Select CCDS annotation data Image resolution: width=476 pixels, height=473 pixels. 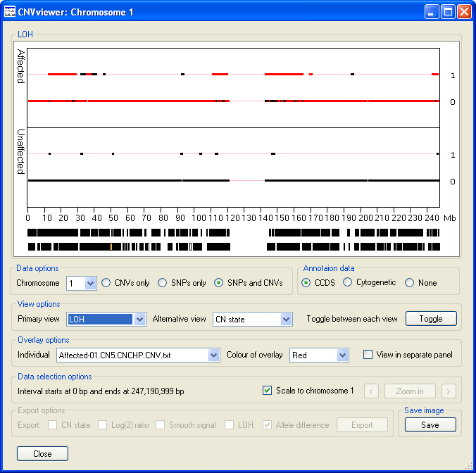tap(306, 283)
